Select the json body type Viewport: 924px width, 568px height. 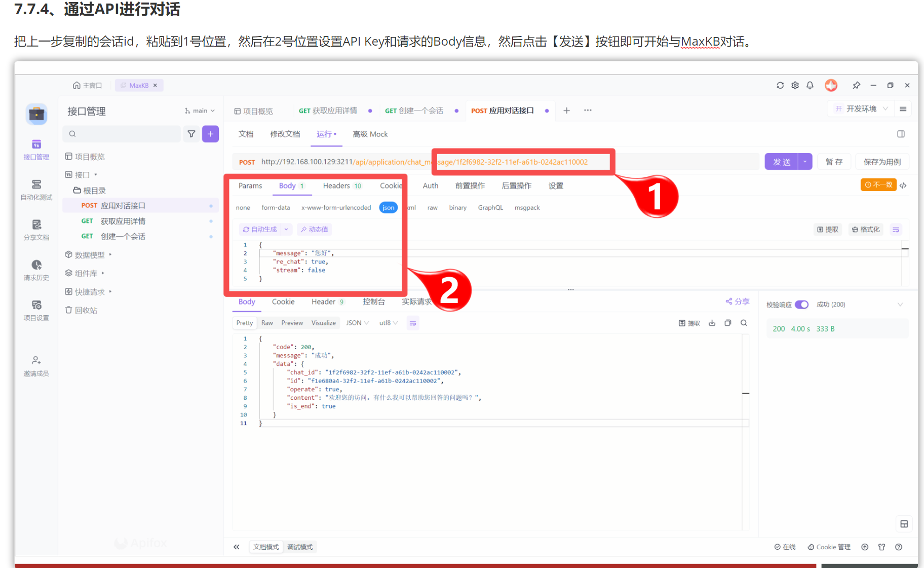(388, 208)
